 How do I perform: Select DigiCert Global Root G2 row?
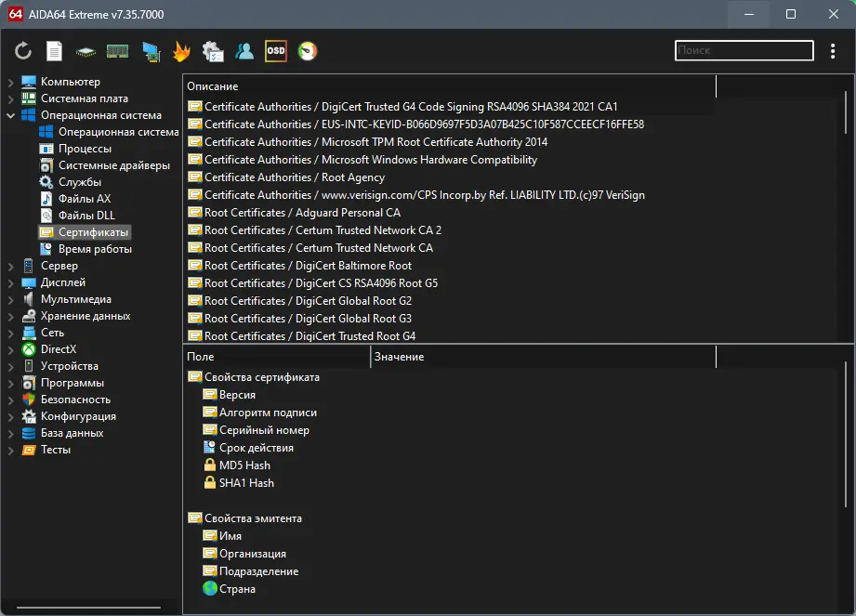(299, 301)
